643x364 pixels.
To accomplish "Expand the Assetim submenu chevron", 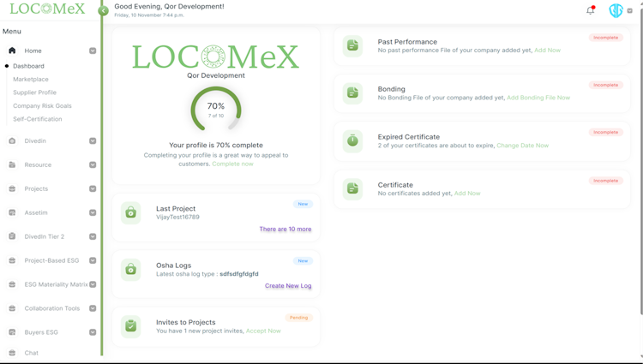I will pos(93,213).
